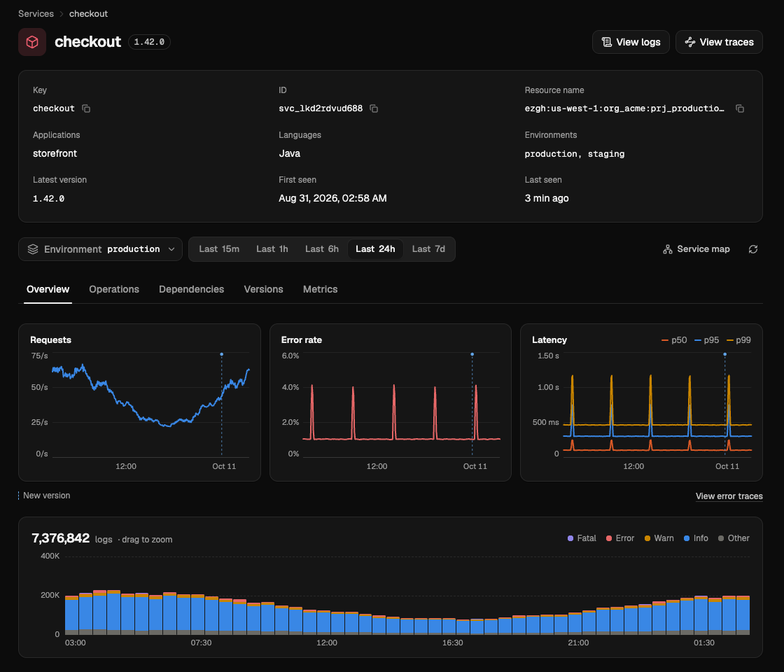Toggle Info logs in the legend

(x=696, y=538)
